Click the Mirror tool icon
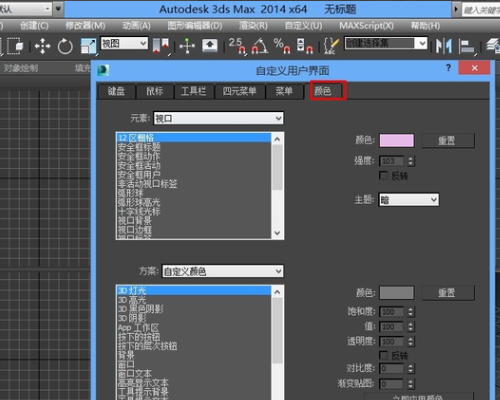The image size is (500, 400). (x=444, y=46)
